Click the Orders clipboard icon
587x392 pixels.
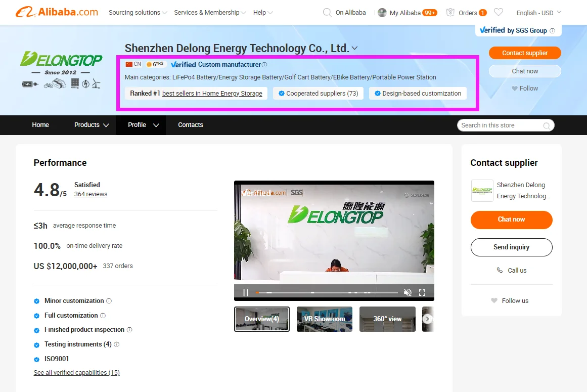tap(450, 12)
